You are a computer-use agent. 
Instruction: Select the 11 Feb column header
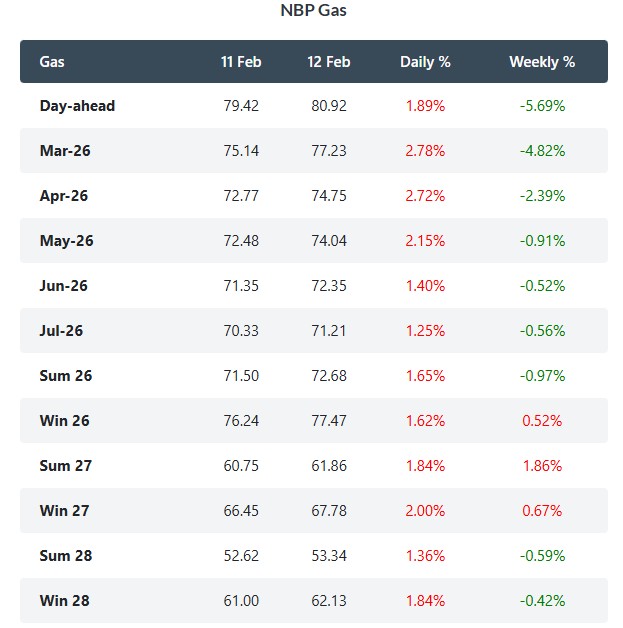pos(242,61)
